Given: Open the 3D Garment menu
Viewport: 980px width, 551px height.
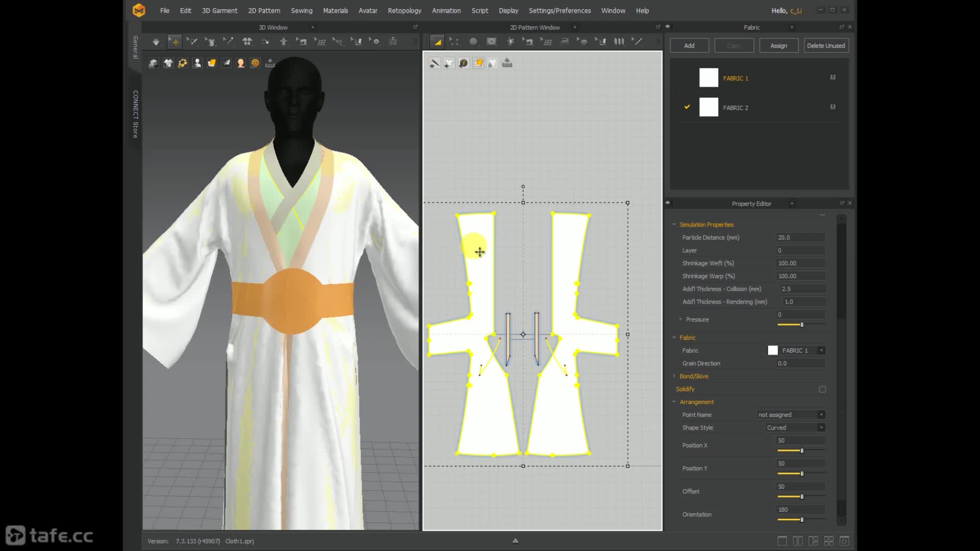Looking at the screenshot, I should pyautogui.click(x=219, y=11).
